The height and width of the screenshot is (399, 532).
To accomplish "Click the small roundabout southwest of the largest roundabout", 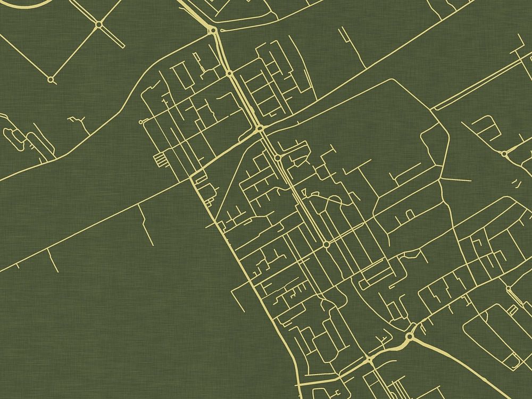I will 369,360.
